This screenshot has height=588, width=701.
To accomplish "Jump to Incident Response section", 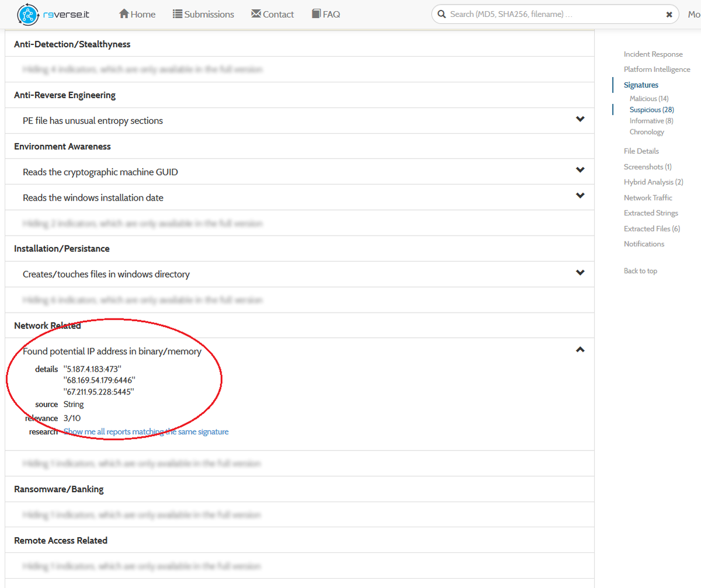I will click(653, 54).
